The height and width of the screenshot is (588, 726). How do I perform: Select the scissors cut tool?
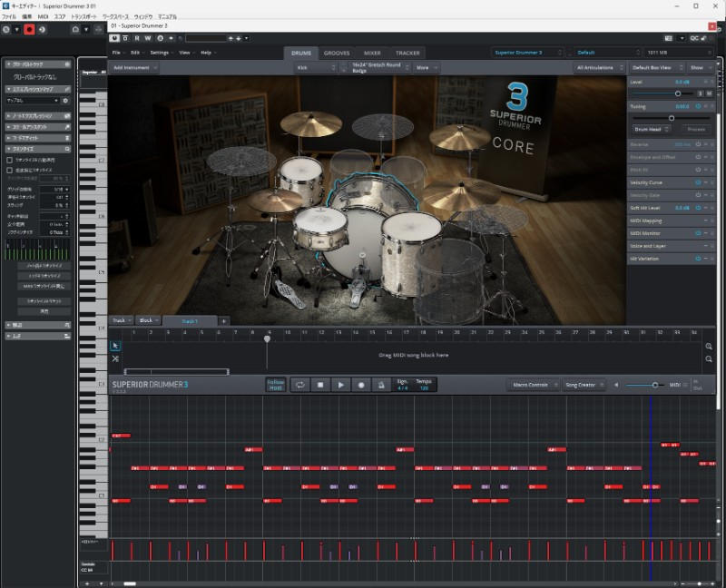(116, 359)
